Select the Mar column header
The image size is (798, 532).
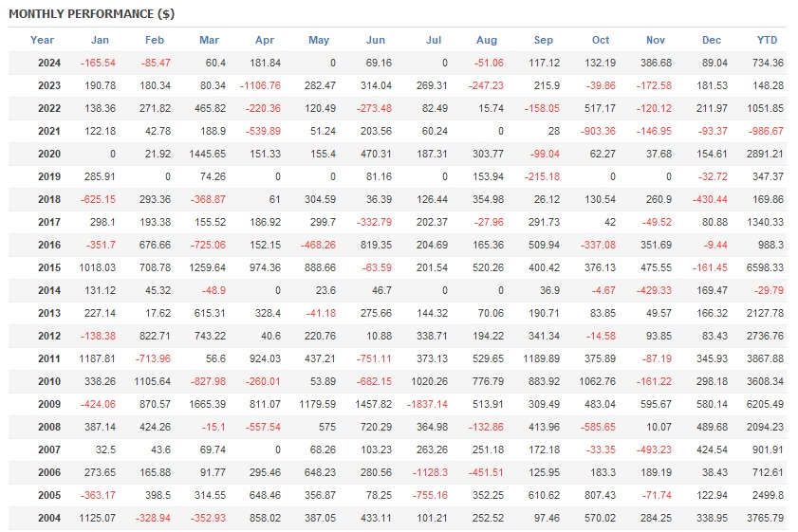(x=209, y=40)
